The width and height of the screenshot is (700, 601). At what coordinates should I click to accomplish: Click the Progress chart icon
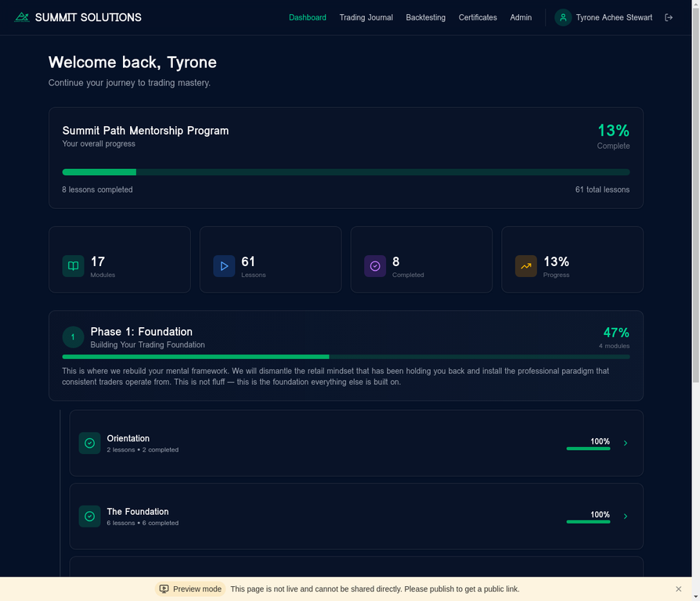click(x=525, y=266)
